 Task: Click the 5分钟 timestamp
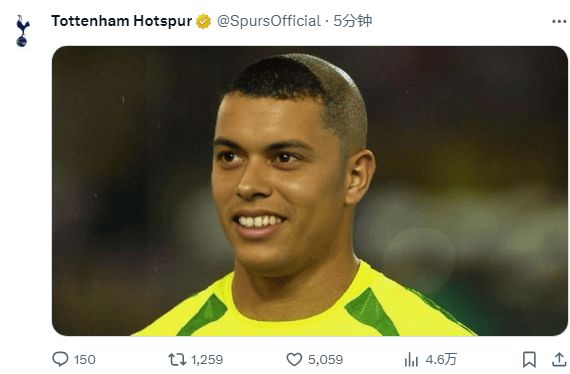pyautogui.click(x=353, y=21)
